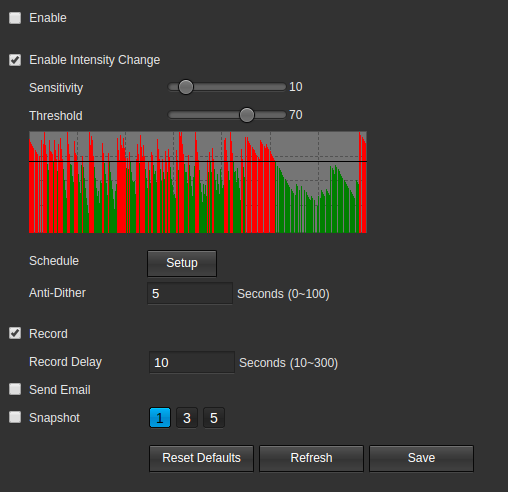Click the Sensitivity label
Image resolution: width=508 pixels, height=492 pixels.
(x=56, y=88)
